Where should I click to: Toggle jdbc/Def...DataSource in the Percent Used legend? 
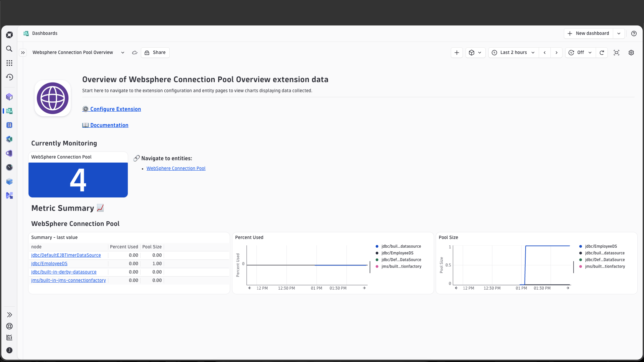[398, 260]
